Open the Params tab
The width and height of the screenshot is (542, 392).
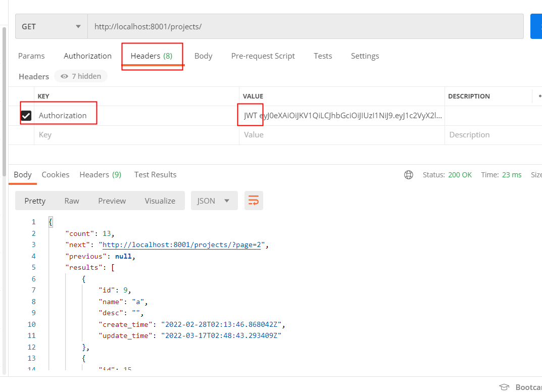(x=31, y=56)
